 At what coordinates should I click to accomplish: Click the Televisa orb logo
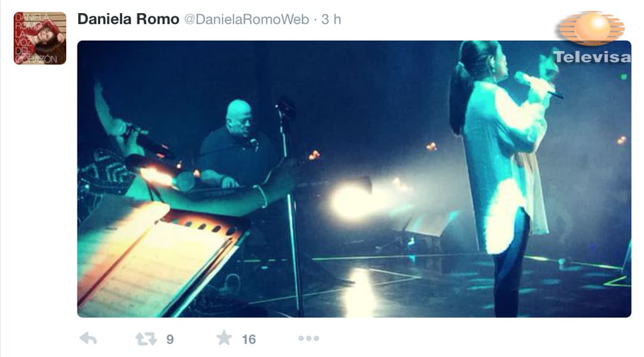[592, 28]
